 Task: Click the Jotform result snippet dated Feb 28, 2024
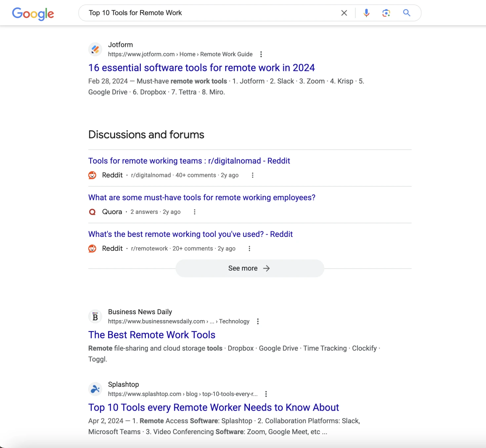(226, 87)
